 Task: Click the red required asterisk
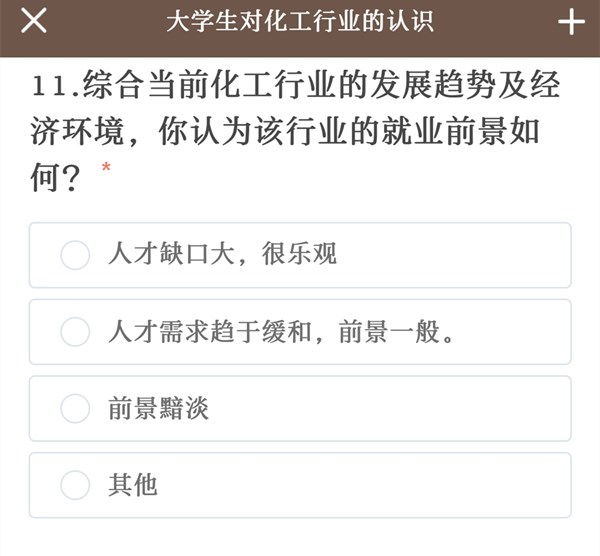pos(106,168)
